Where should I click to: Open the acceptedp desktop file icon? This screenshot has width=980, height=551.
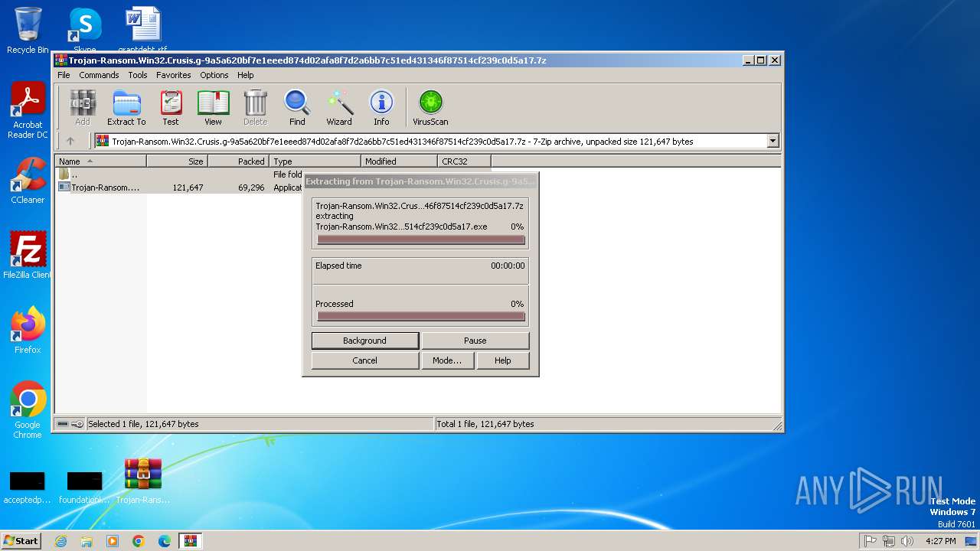[x=27, y=487]
